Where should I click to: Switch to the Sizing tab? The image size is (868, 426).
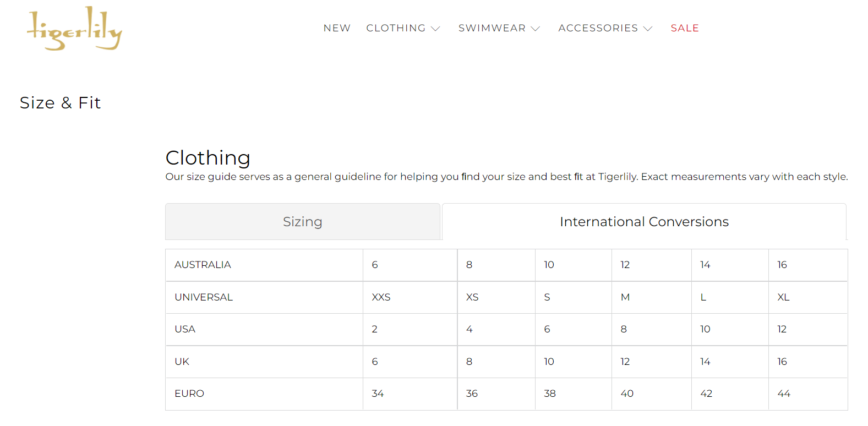pos(302,222)
